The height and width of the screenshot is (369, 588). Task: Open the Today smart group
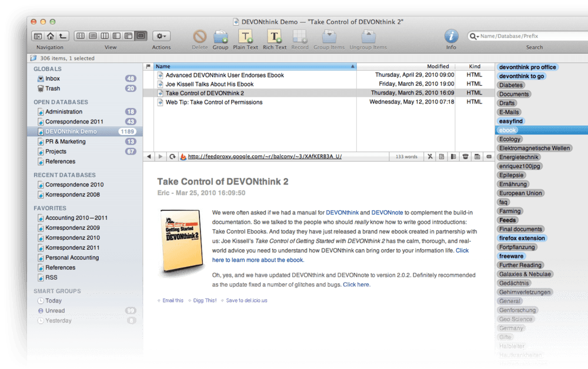85,301
